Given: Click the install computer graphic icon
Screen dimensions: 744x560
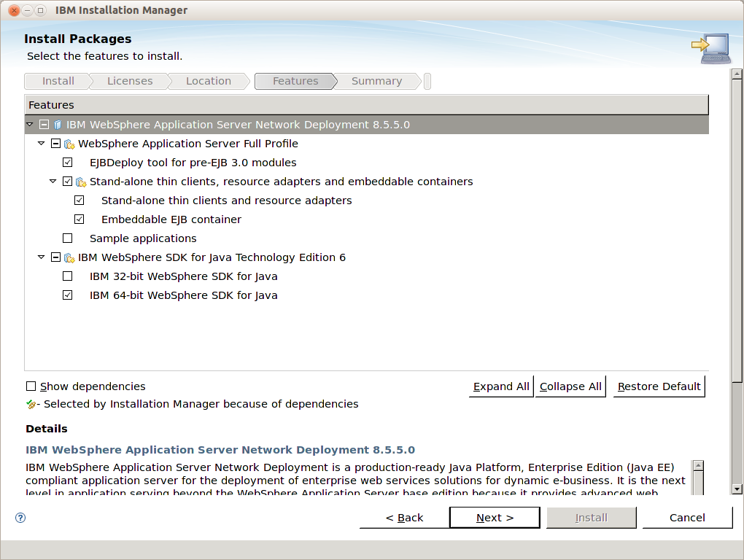Looking at the screenshot, I should [x=711, y=48].
